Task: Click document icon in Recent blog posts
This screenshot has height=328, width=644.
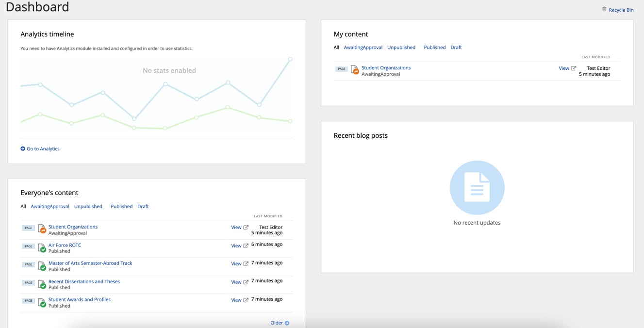Action: click(x=477, y=187)
